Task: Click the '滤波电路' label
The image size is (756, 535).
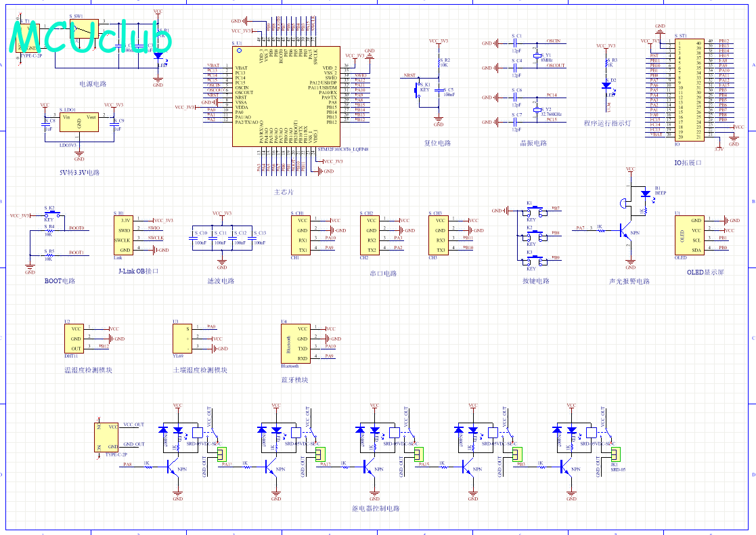Action: (221, 281)
